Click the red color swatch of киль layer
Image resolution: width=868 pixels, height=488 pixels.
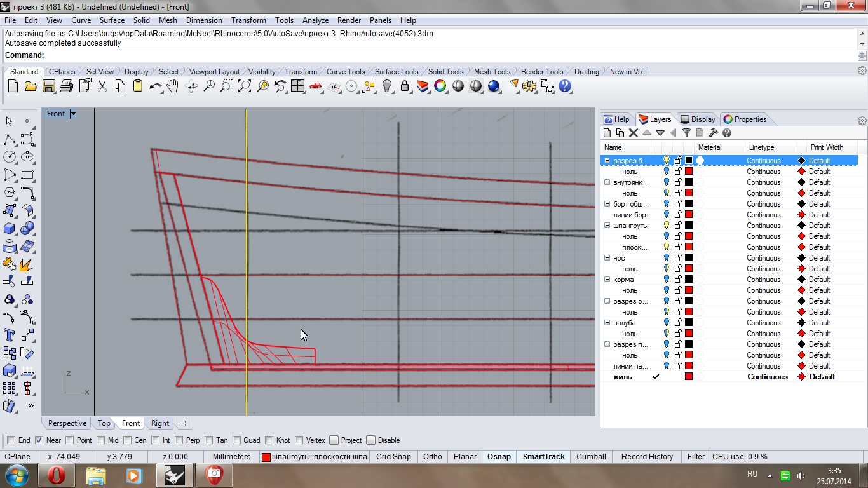click(x=688, y=377)
